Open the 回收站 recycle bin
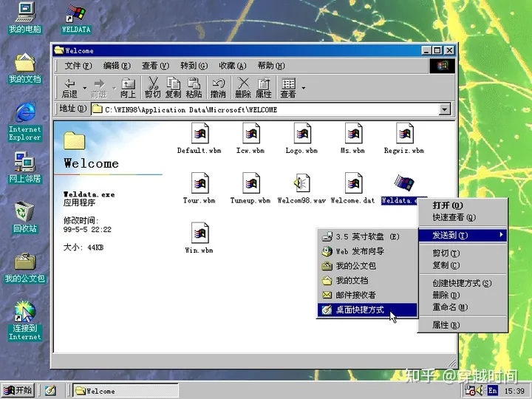 pyautogui.click(x=25, y=217)
